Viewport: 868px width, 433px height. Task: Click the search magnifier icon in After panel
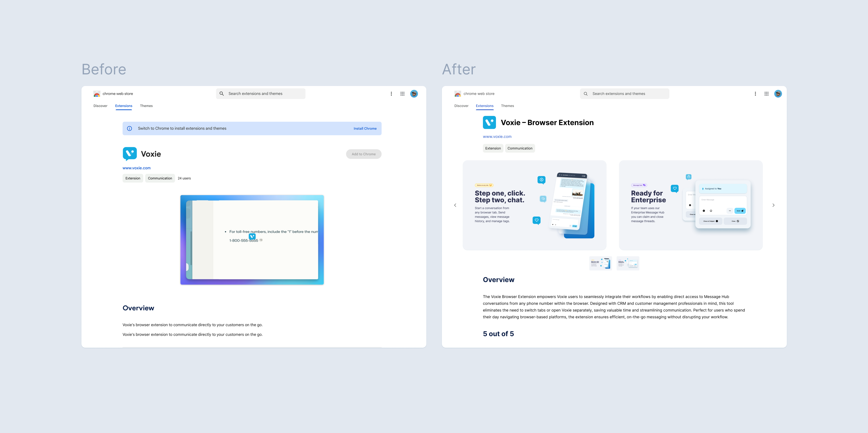point(586,93)
